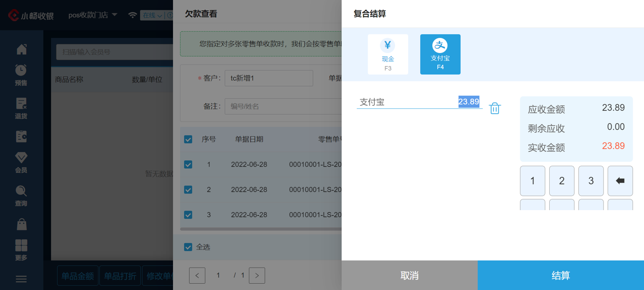Click the backspace key on keypad
This screenshot has width=644, height=290.
[x=620, y=181]
